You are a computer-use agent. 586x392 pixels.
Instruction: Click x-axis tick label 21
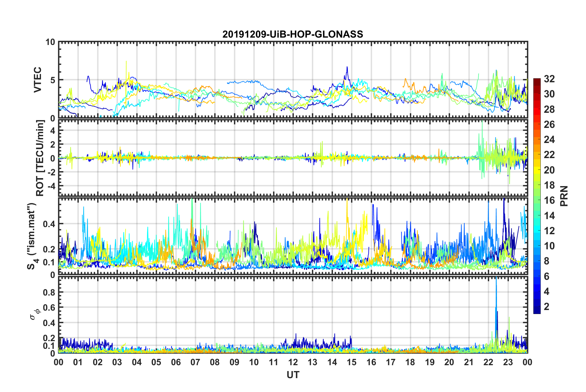469,362
